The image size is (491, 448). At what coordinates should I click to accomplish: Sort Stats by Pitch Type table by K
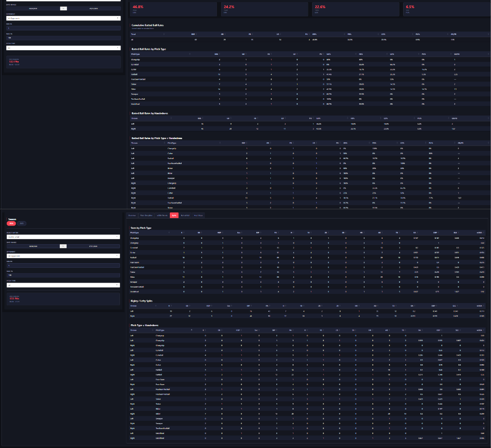(x=182, y=233)
